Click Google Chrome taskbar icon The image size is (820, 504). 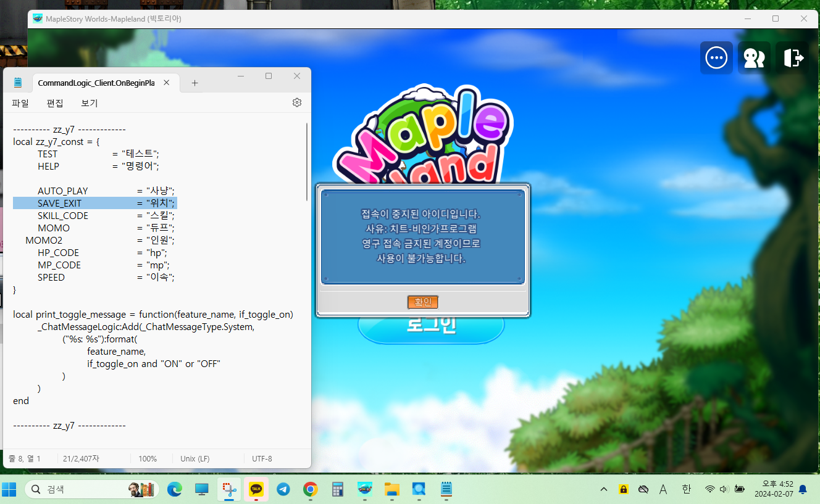311,489
